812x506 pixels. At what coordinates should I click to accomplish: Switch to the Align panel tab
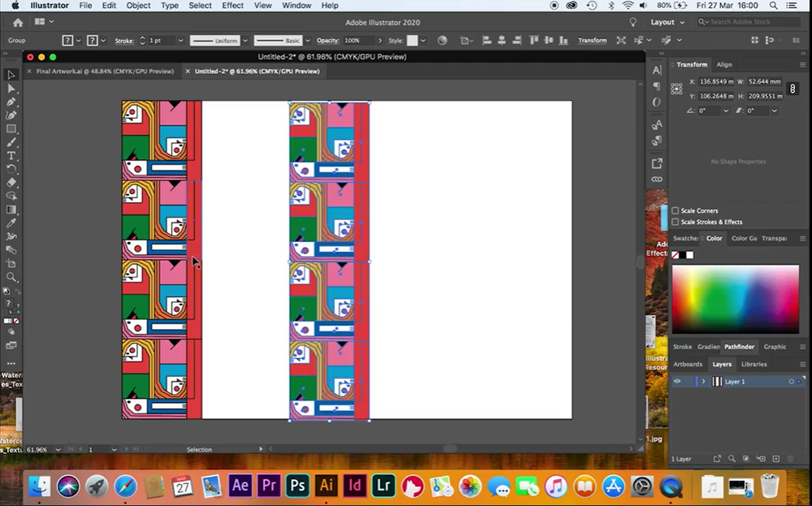[x=723, y=64]
